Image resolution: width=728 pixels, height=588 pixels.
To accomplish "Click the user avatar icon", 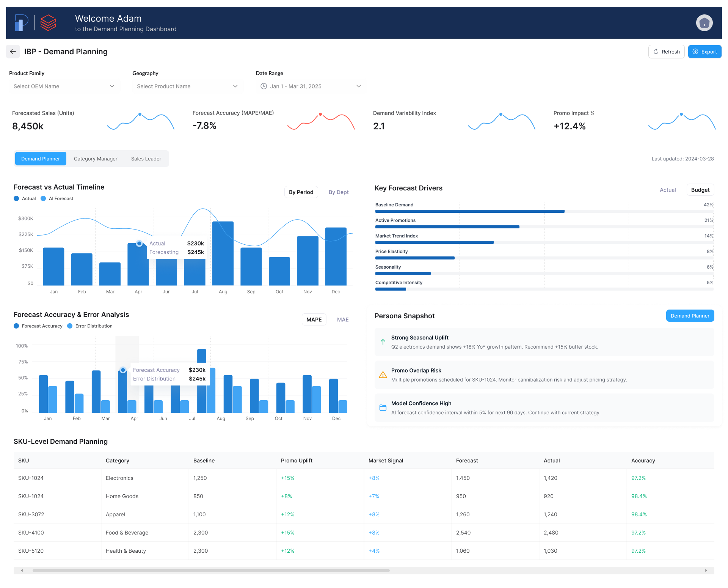I will pyautogui.click(x=704, y=23).
